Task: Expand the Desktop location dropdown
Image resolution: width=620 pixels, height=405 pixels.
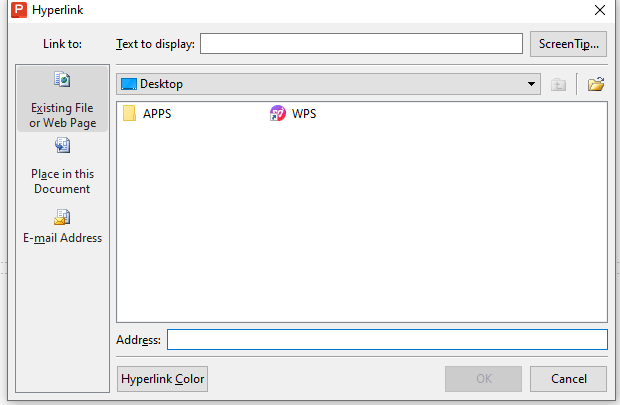Action: pyautogui.click(x=531, y=84)
